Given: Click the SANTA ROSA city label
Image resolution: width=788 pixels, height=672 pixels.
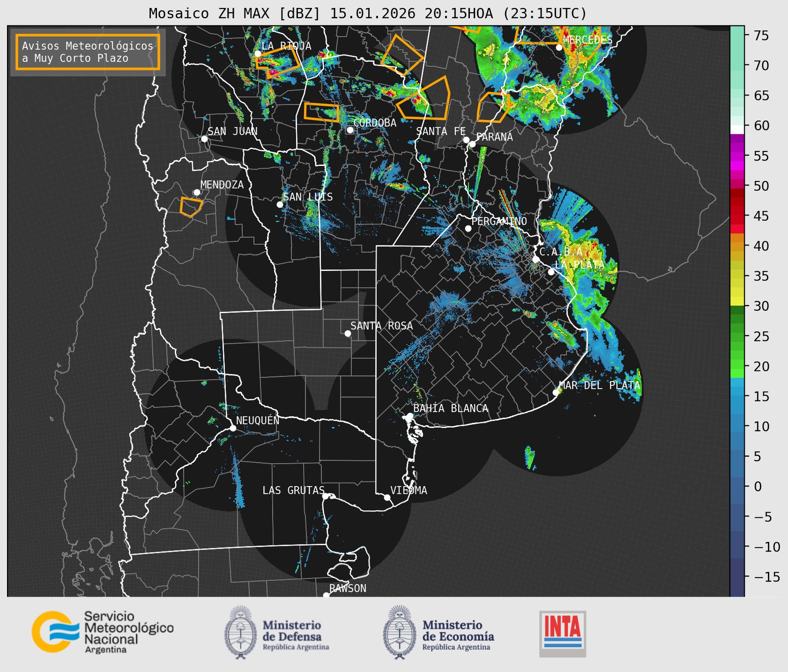Looking at the screenshot, I should tap(382, 326).
